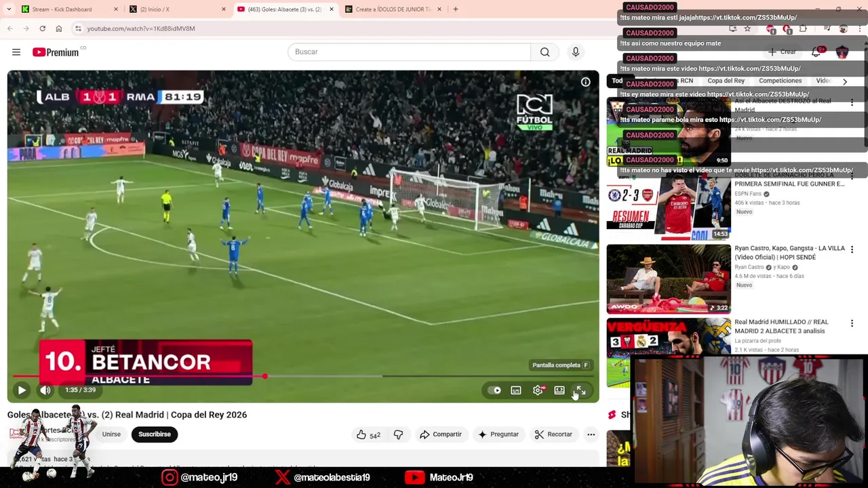
Task: Click the youtube.com address bar URL
Action: pyautogui.click(x=141, y=28)
